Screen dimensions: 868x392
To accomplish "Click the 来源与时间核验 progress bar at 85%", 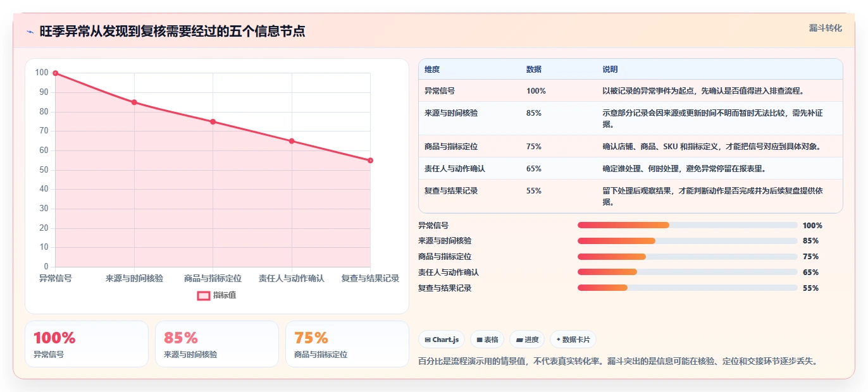I will pos(688,241).
